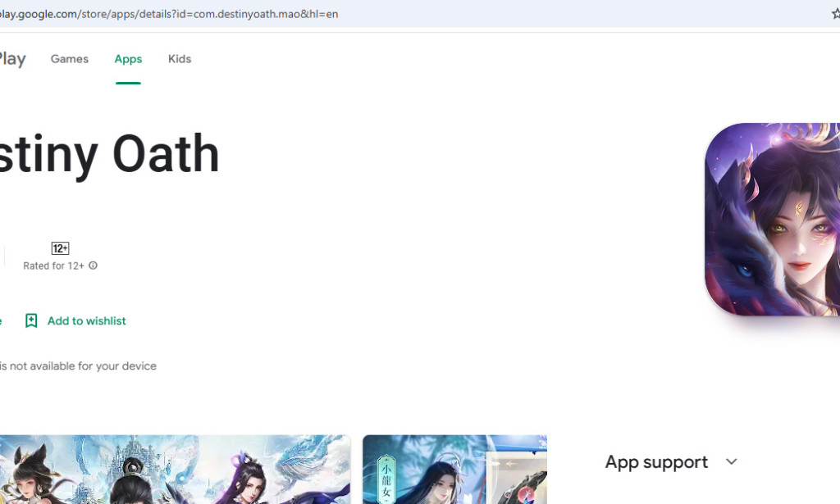840x504 pixels.
Task: Switch to the Kids tab
Action: tap(179, 58)
